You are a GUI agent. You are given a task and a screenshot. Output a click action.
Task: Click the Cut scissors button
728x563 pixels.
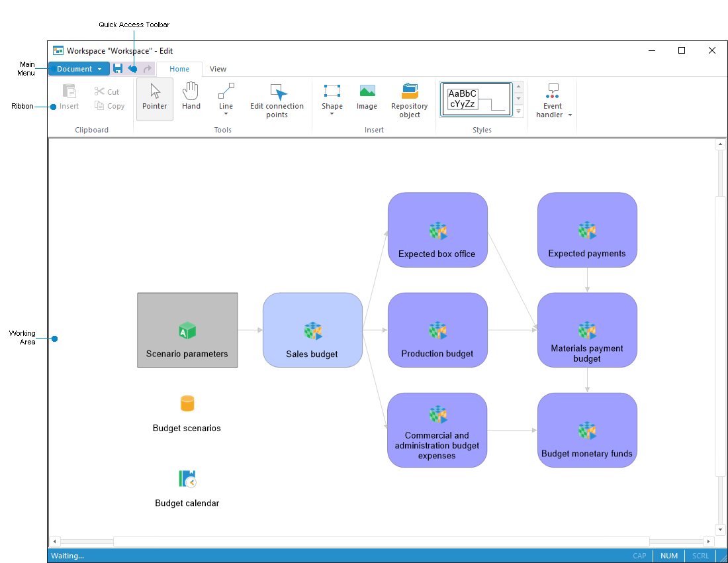click(107, 91)
